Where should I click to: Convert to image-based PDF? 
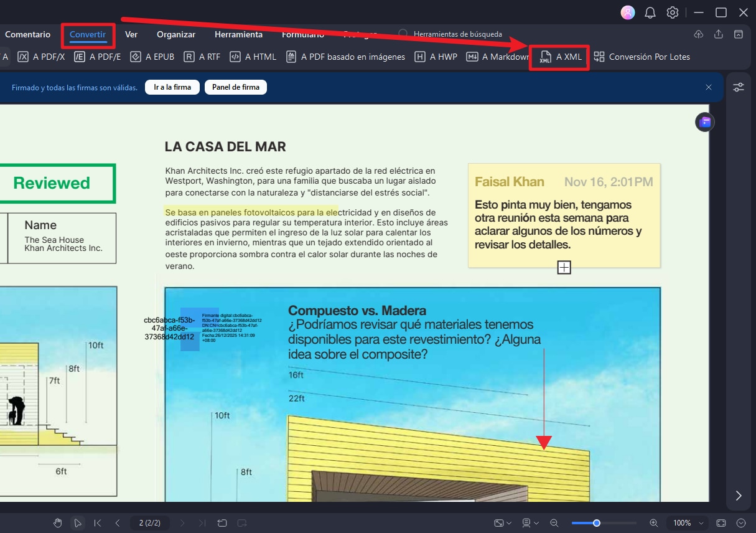(345, 57)
